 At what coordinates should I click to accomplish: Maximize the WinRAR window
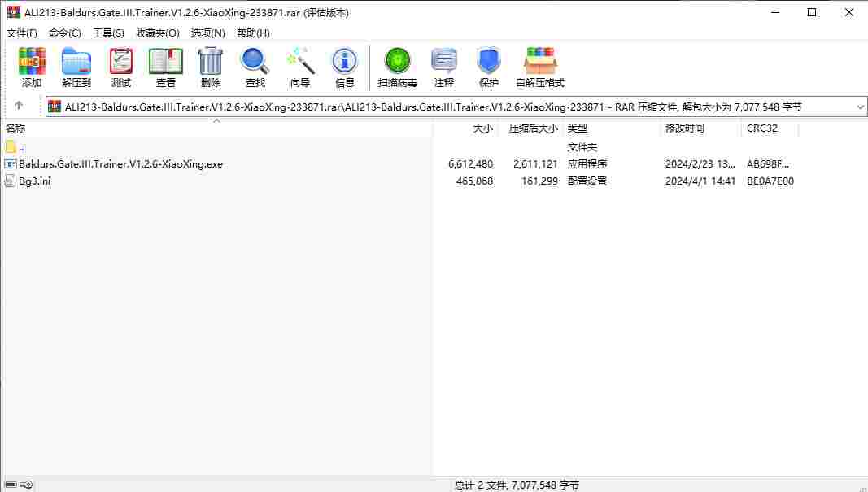coord(812,12)
